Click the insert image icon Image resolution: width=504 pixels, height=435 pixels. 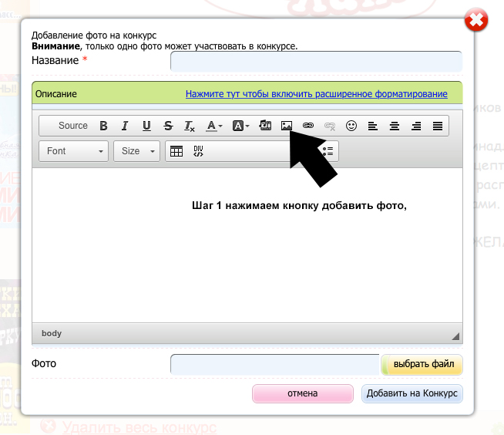point(287,126)
